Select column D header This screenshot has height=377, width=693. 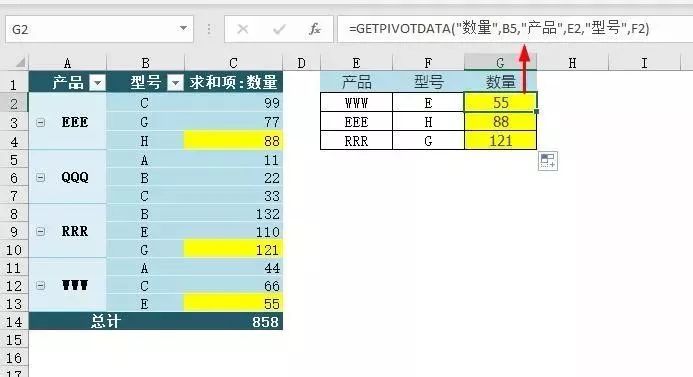301,63
